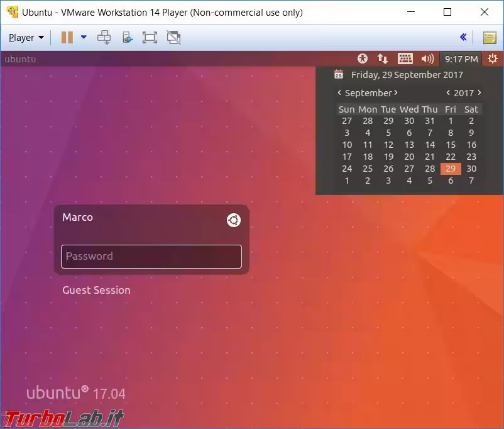Image resolution: width=504 pixels, height=429 pixels.
Task: Go to next month after September
Action: pos(396,92)
